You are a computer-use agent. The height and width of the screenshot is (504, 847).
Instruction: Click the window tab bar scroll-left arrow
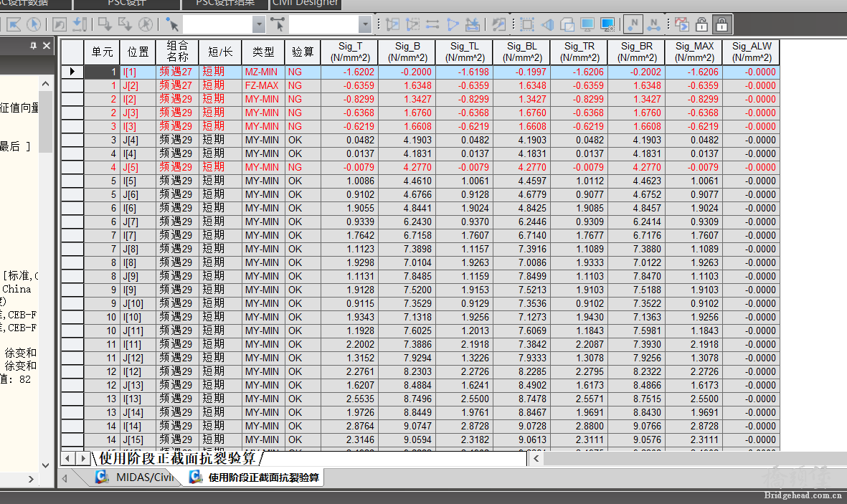click(x=65, y=478)
